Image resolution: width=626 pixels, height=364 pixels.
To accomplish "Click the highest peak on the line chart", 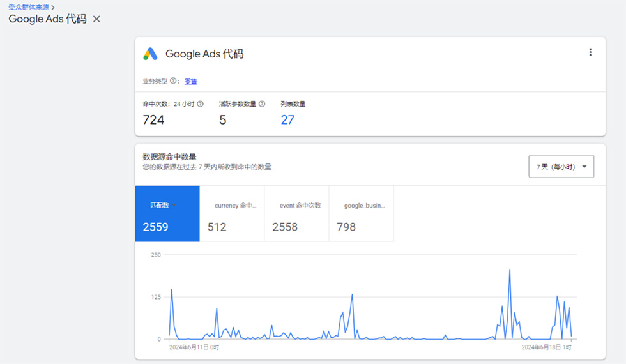I will pos(510,271).
